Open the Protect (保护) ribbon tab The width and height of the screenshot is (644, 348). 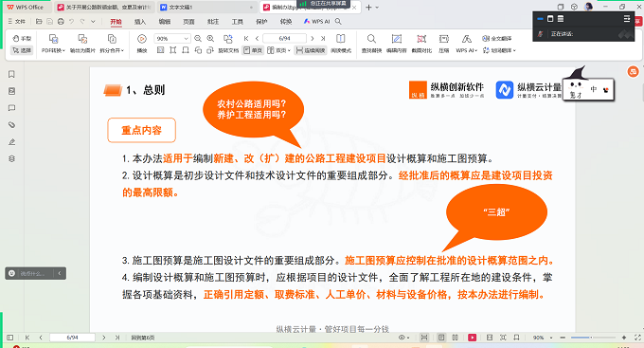point(261,22)
